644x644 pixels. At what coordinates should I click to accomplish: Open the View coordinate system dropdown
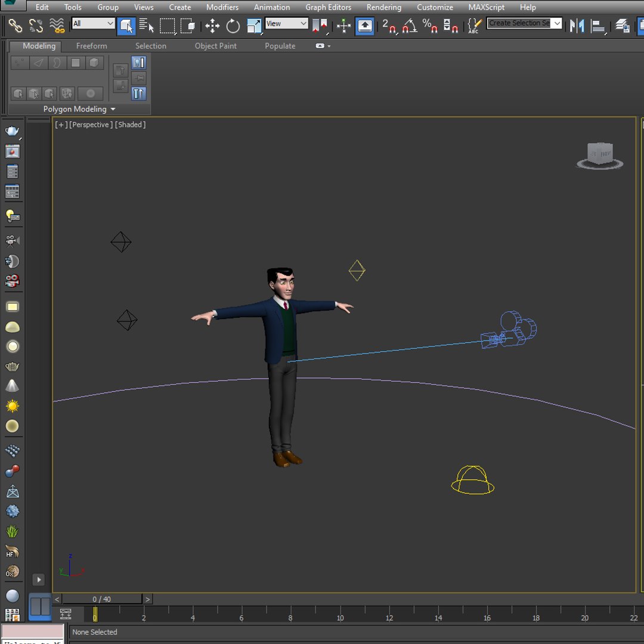286,23
